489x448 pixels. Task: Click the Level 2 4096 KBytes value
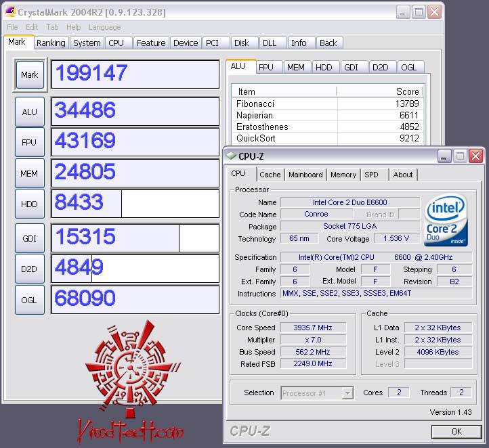(438, 352)
